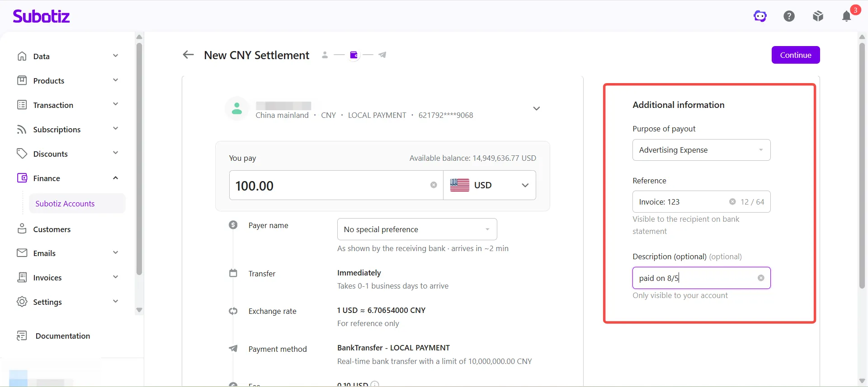The image size is (868, 387).
Task: Clear the description 'paid on 8/5' text
Action: pos(761,278)
